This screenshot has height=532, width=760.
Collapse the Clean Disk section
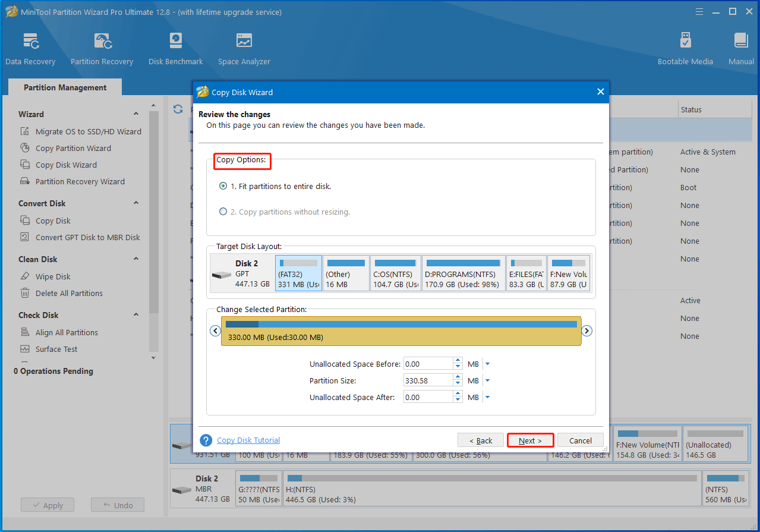click(136, 259)
